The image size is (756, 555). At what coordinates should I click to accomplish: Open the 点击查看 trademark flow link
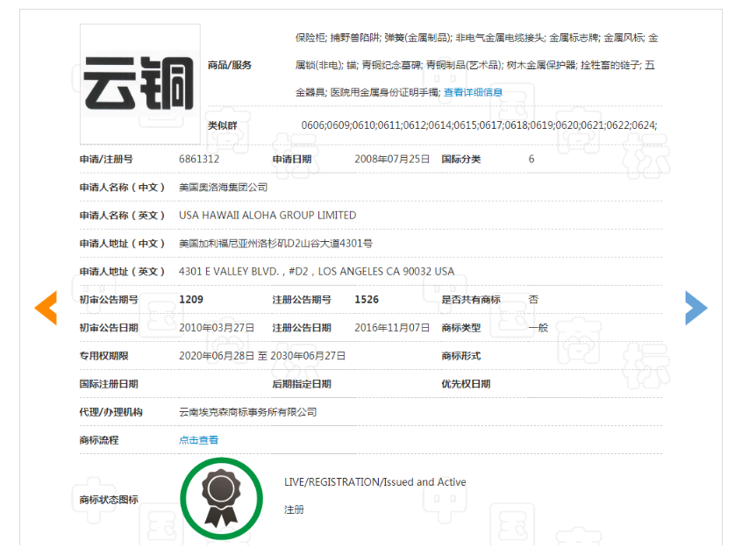click(x=198, y=440)
